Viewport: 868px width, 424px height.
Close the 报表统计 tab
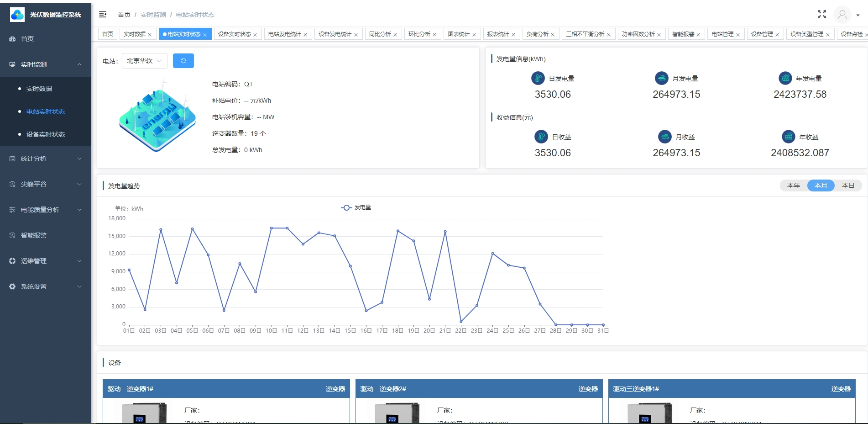pyautogui.click(x=513, y=35)
